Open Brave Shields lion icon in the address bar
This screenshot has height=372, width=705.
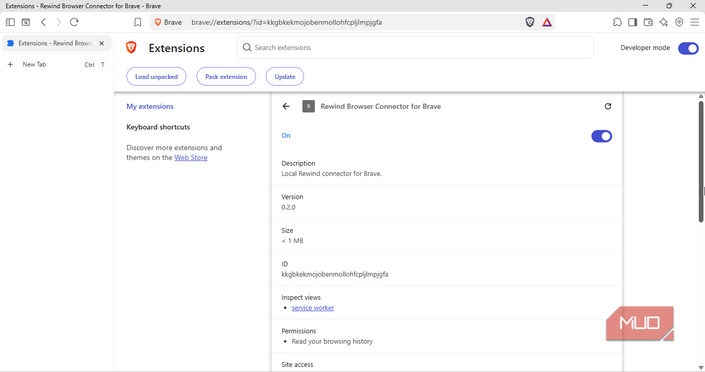[x=530, y=22]
